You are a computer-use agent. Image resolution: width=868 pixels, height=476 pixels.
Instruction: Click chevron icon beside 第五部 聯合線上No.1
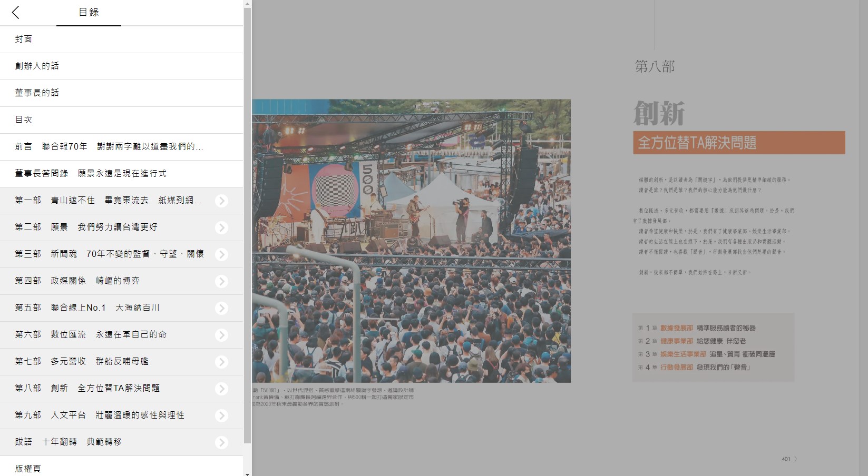point(222,308)
